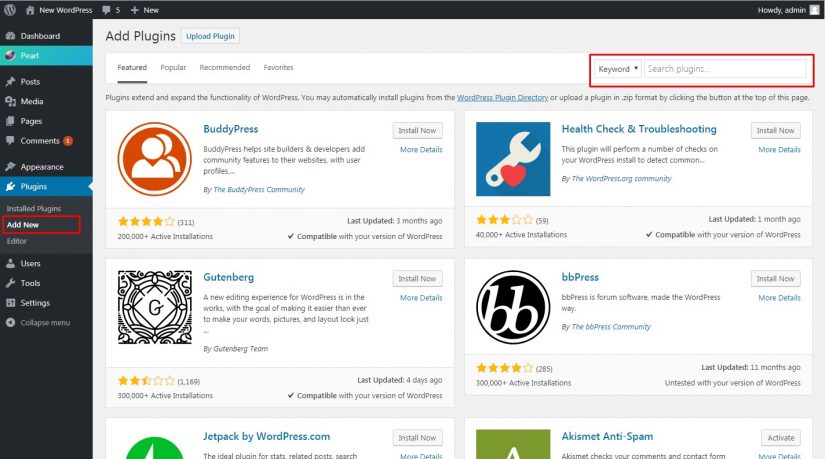
Task: Open Gutenberg plugin title link
Action: (x=228, y=277)
